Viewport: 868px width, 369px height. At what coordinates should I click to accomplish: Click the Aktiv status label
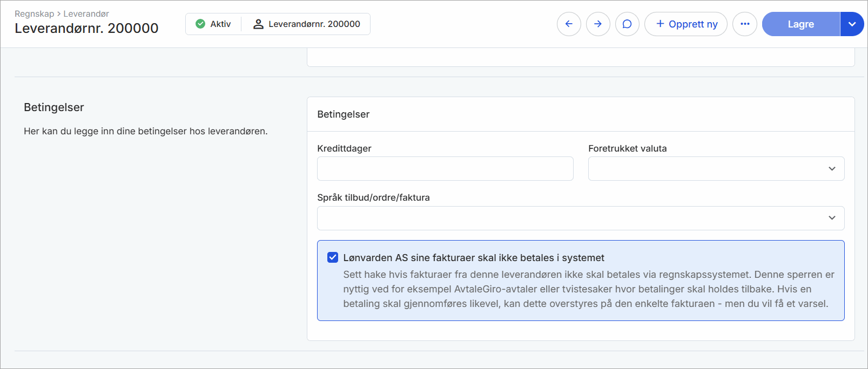click(x=220, y=24)
